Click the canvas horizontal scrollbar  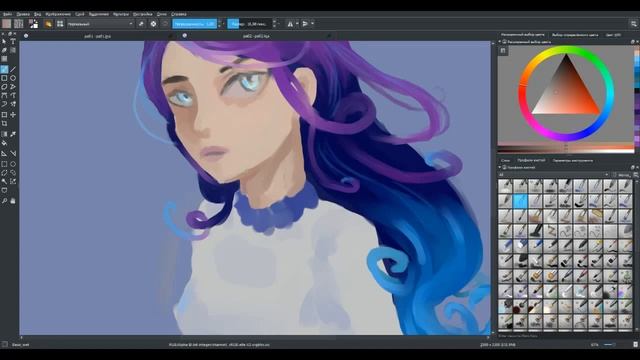255,338
